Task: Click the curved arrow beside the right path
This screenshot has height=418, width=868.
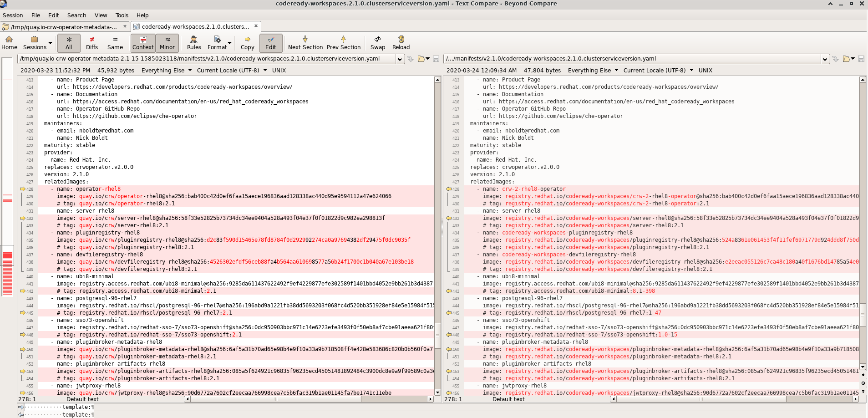Action: tap(835, 59)
